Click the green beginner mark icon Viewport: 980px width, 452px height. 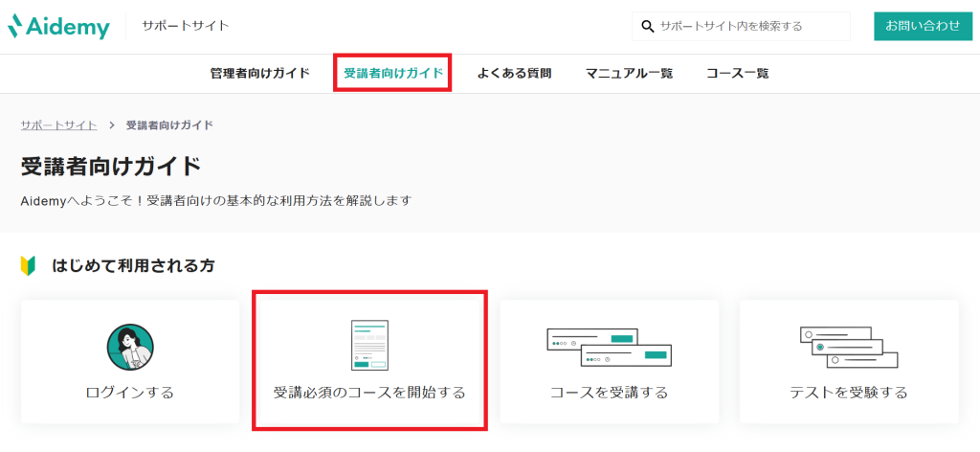click(28, 265)
